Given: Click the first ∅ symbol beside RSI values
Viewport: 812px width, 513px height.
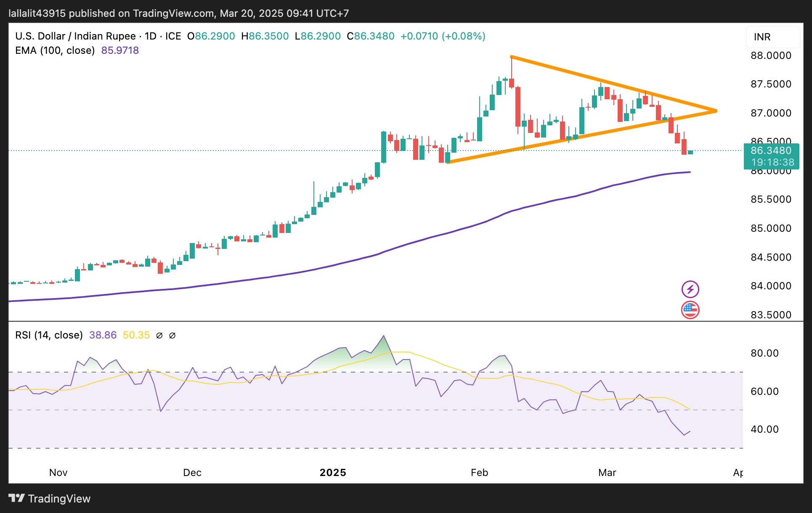Looking at the screenshot, I should 159,336.
